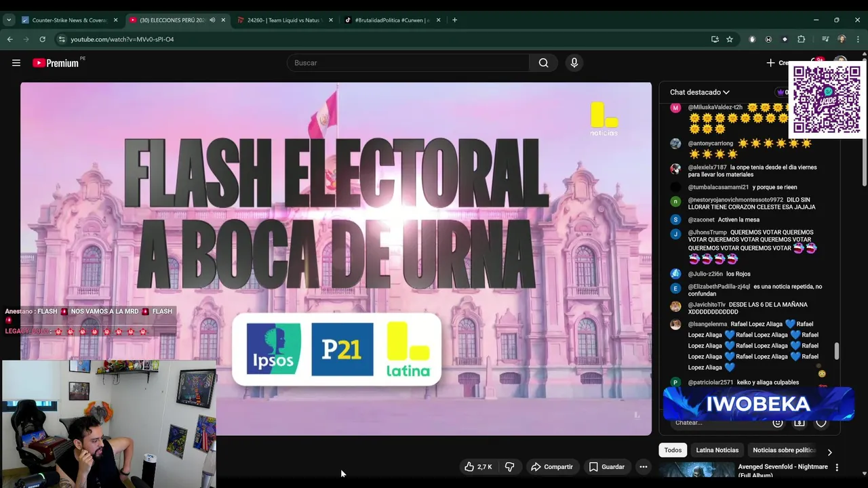This screenshot has width=868, height=488.
Task: Open the Crear plus button
Action: 777,63
